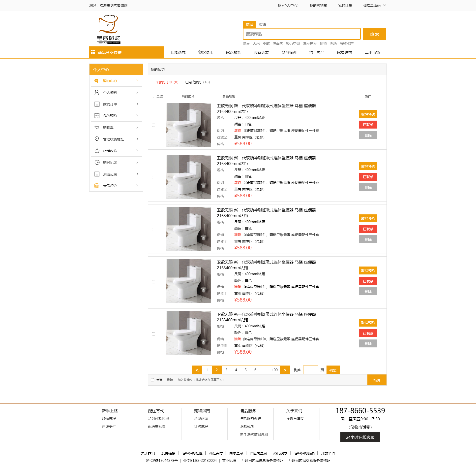Click the shopping cart icon in sidebar
Screen dimensions: 476x470
[97, 128]
